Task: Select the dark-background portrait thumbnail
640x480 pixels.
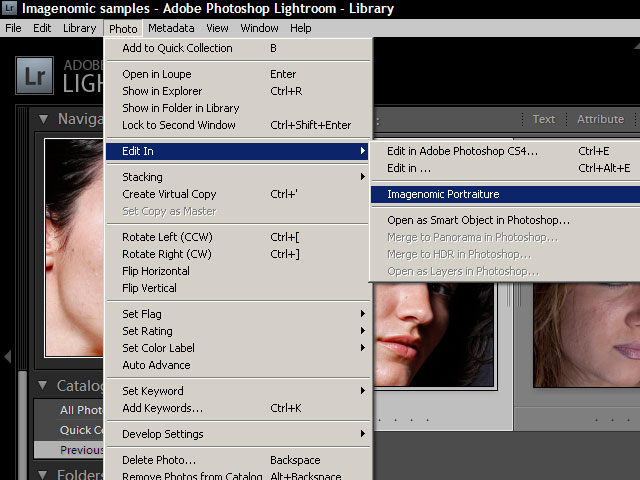Action: [434, 334]
